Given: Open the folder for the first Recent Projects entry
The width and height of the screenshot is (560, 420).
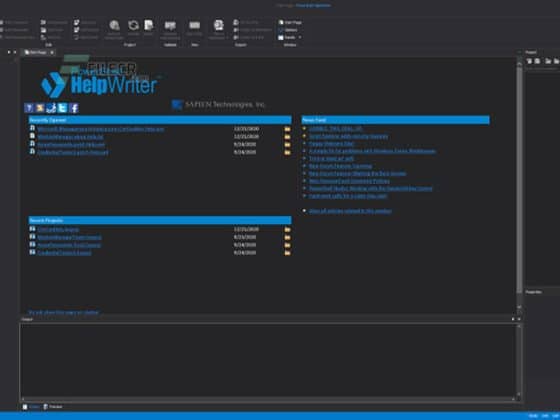Looking at the screenshot, I should [287, 229].
